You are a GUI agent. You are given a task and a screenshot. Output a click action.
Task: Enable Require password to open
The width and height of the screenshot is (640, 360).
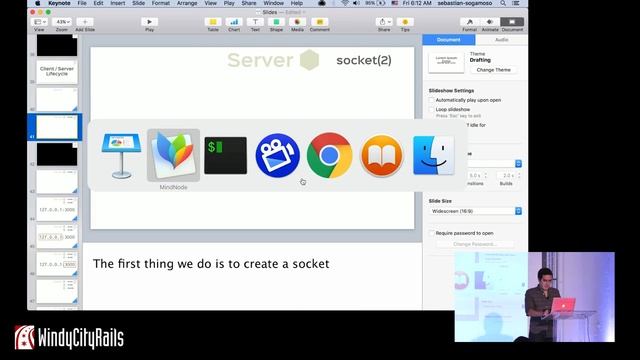tap(431, 233)
